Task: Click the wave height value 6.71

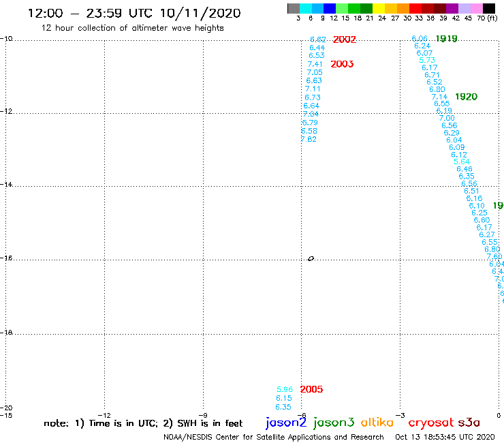Action: point(432,75)
